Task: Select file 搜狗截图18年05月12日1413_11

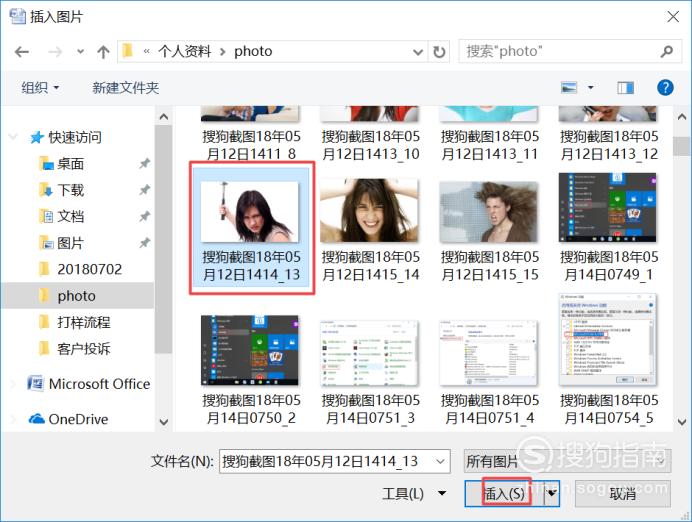Action: (489, 145)
